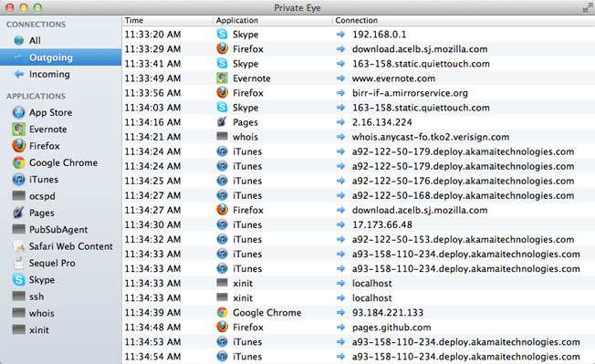Click the 11:34:25 AM time cell
This screenshot has width=595, height=364.
(152, 181)
